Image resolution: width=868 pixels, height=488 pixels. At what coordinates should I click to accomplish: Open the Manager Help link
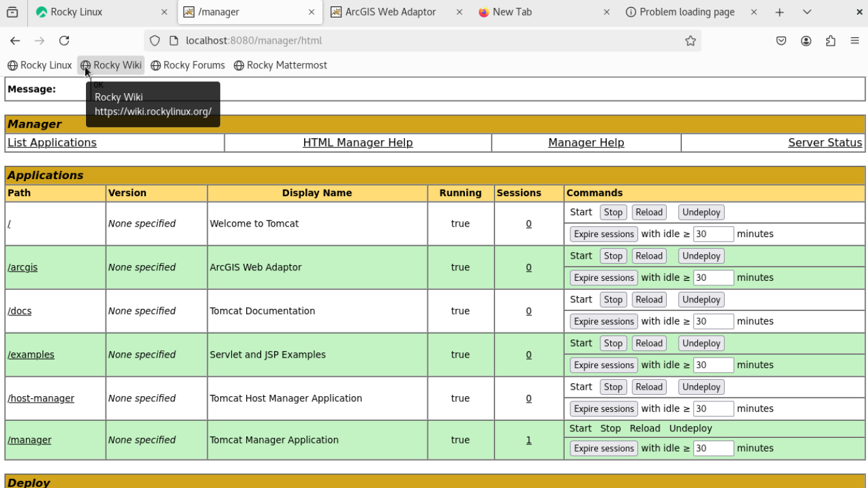coord(586,143)
